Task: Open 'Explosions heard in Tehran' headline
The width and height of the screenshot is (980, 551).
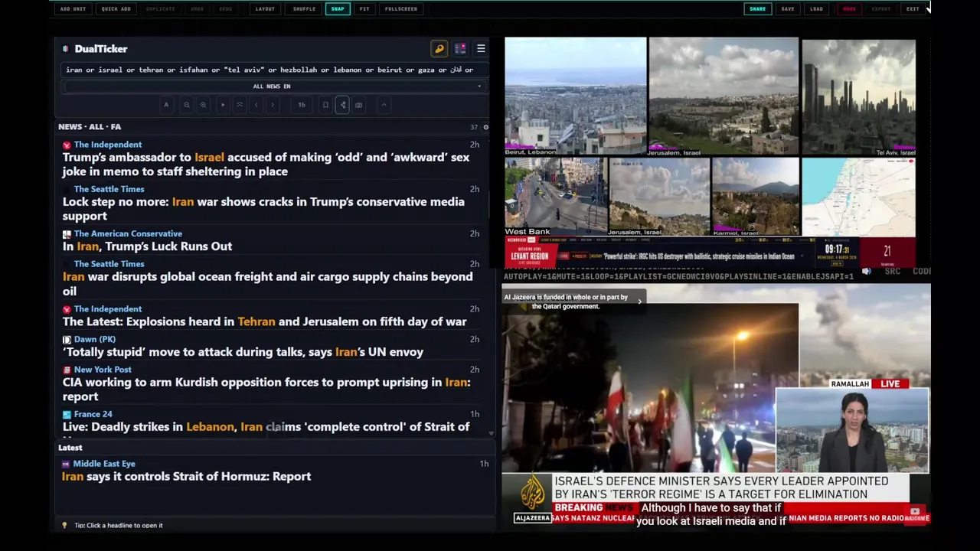Action: point(264,321)
